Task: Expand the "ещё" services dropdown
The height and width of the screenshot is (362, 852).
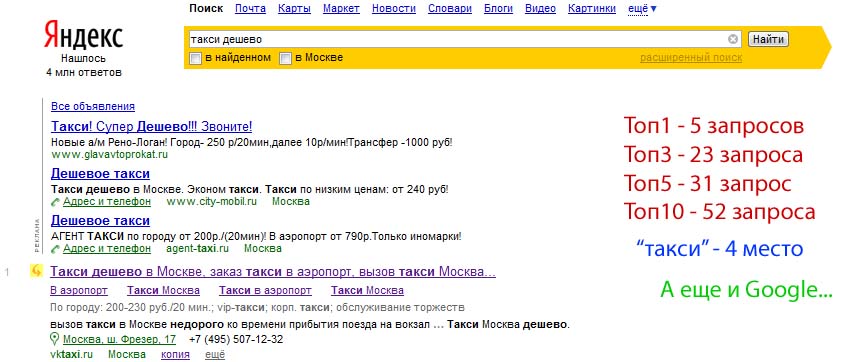Action: point(642,9)
